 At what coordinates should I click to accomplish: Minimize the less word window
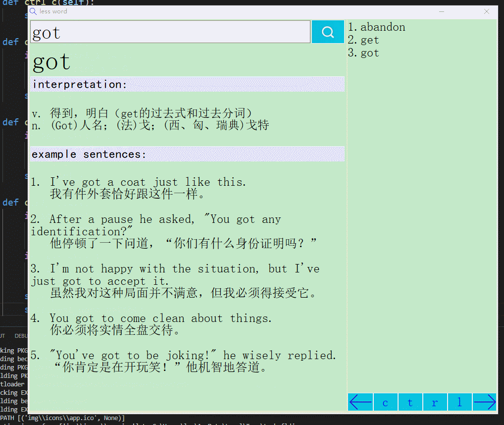(442, 11)
